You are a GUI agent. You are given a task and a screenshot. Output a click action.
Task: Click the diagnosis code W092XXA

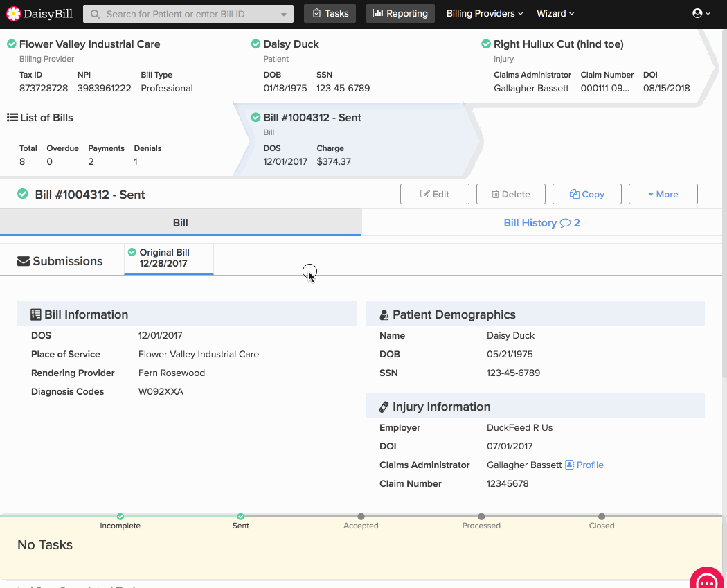161,391
